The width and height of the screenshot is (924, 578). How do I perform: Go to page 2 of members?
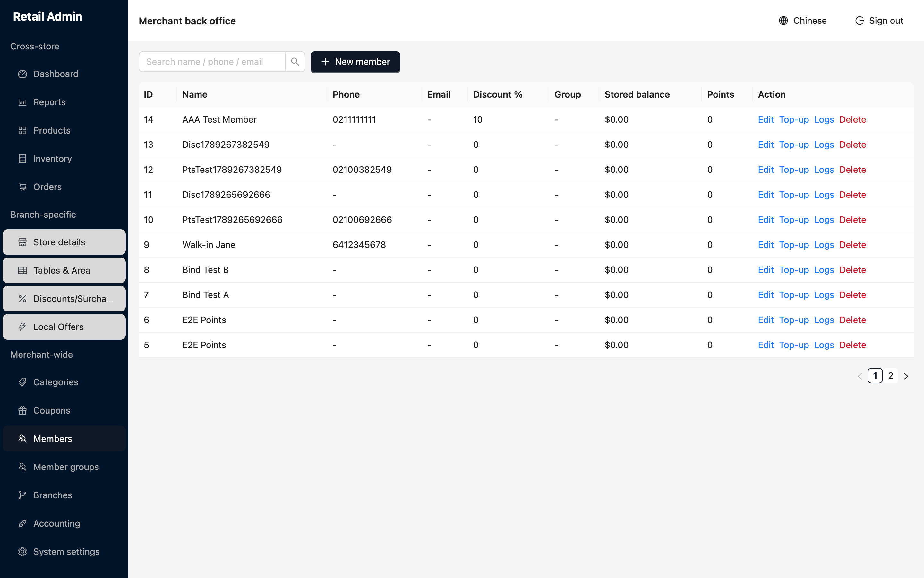[890, 376]
